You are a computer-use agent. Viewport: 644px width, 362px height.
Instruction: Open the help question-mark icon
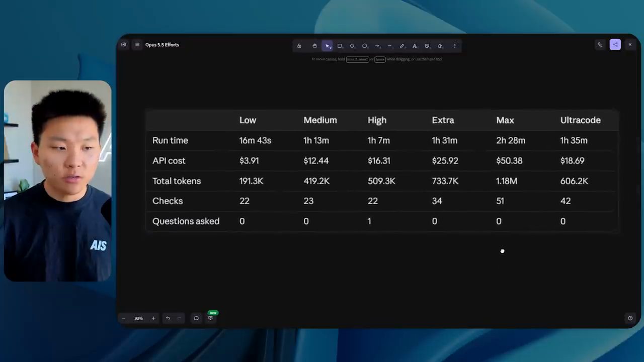click(x=630, y=318)
